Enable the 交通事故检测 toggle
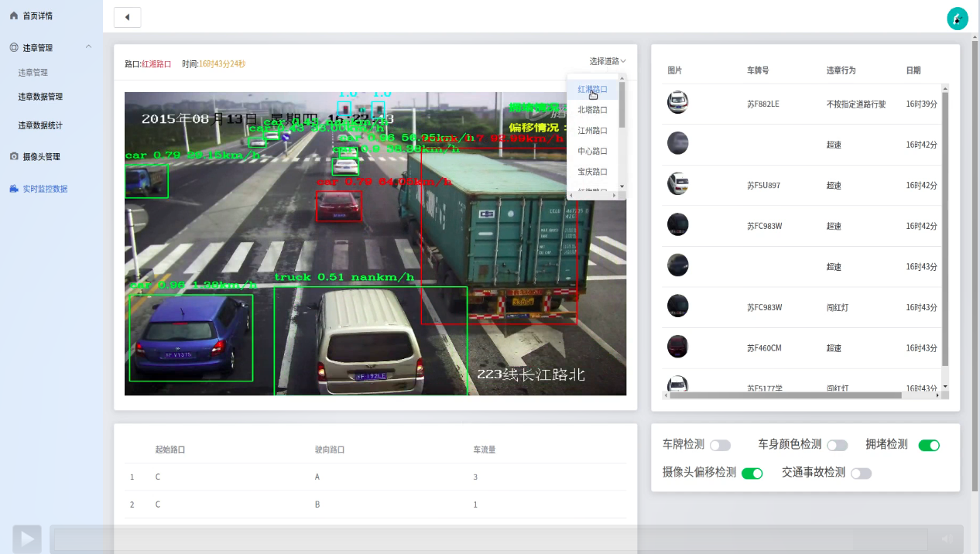 point(861,474)
